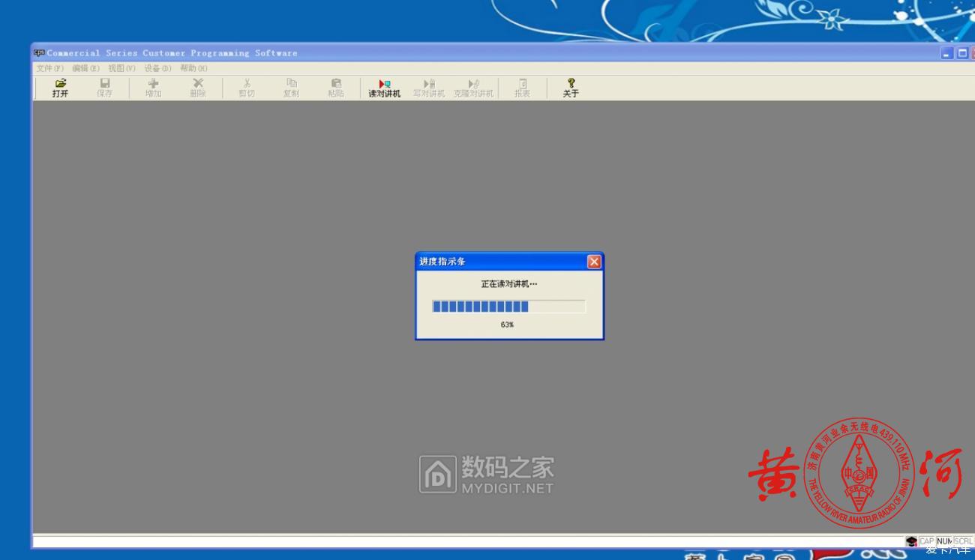Image resolution: width=975 pixels, height=560 pixels.
Task: Toggle the CAP indicator in the status bar
Action: tap(927, 541)
